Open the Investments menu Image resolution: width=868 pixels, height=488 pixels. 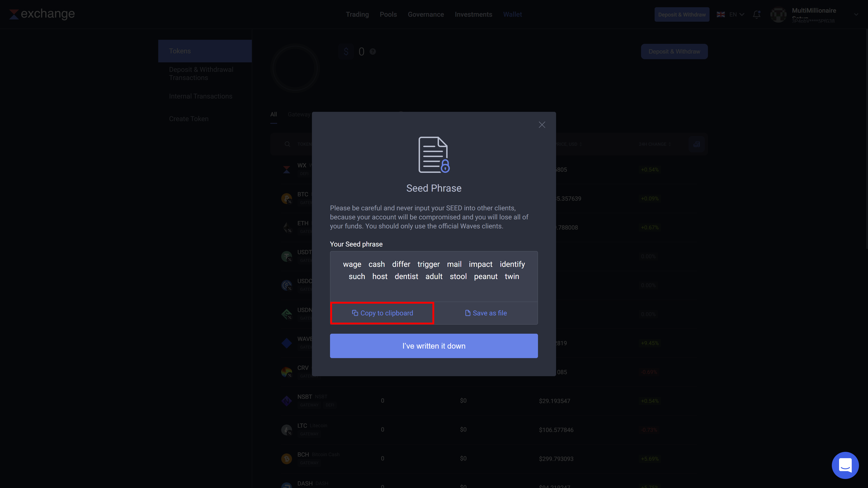(473, 14)
